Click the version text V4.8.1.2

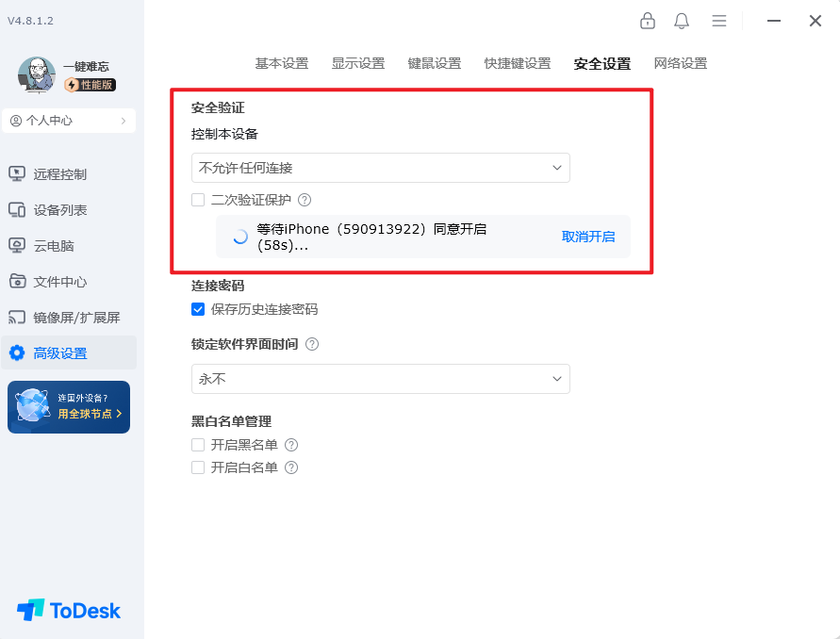click(x=30, y=21)
